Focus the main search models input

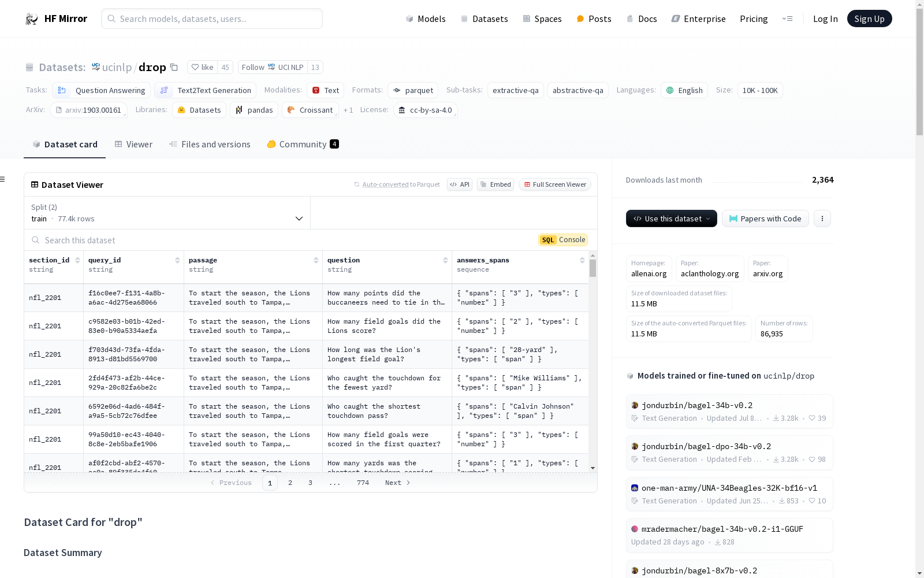[x=212, y=18]
